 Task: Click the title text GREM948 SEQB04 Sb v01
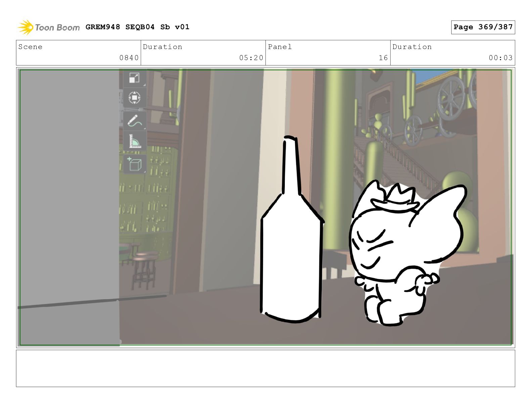click(137, 27)
